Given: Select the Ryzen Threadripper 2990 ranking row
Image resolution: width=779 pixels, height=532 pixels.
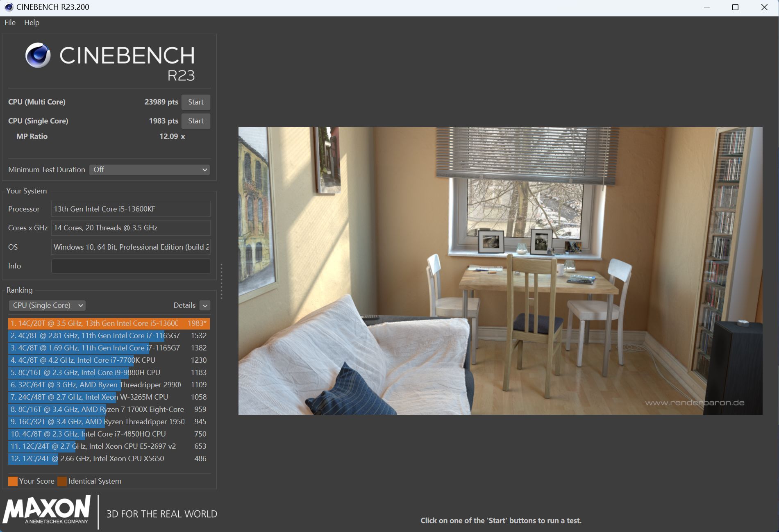Looking at the screenshot, I should (x=109, y=385).
